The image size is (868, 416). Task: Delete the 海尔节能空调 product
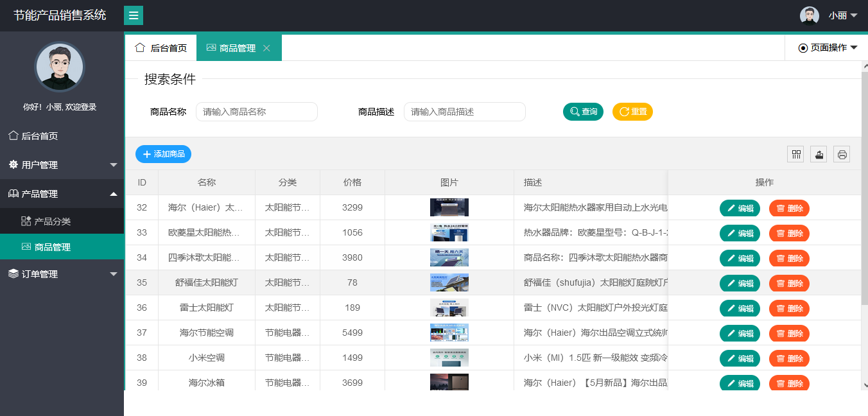[789, 333]
